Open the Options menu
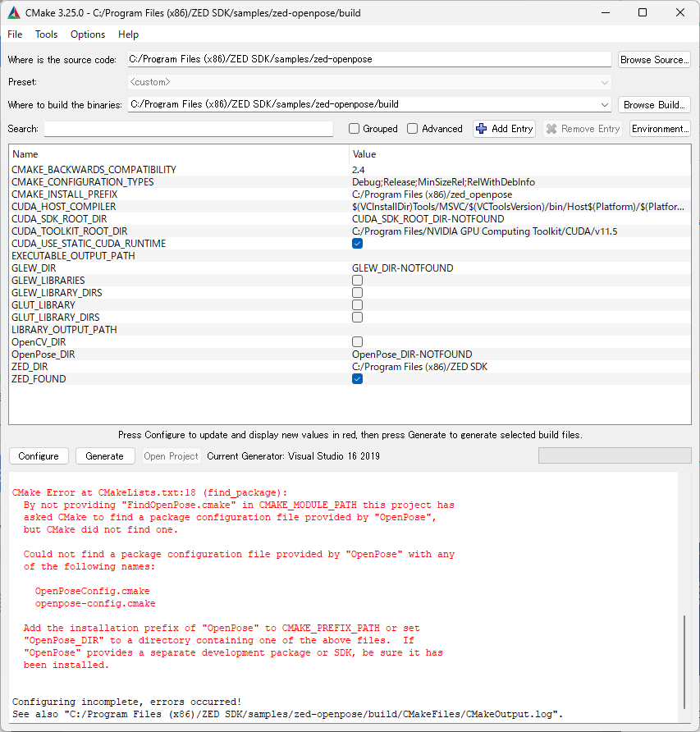 [x=88, y=34]
